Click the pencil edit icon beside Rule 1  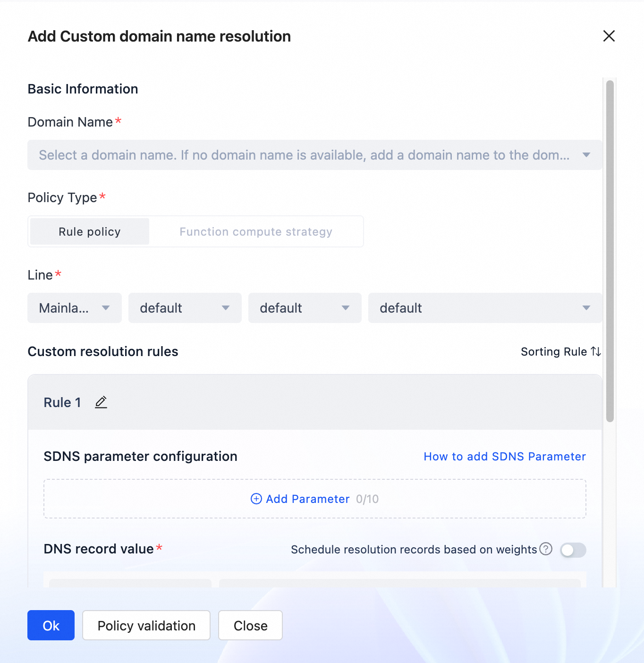coord(101,402)
